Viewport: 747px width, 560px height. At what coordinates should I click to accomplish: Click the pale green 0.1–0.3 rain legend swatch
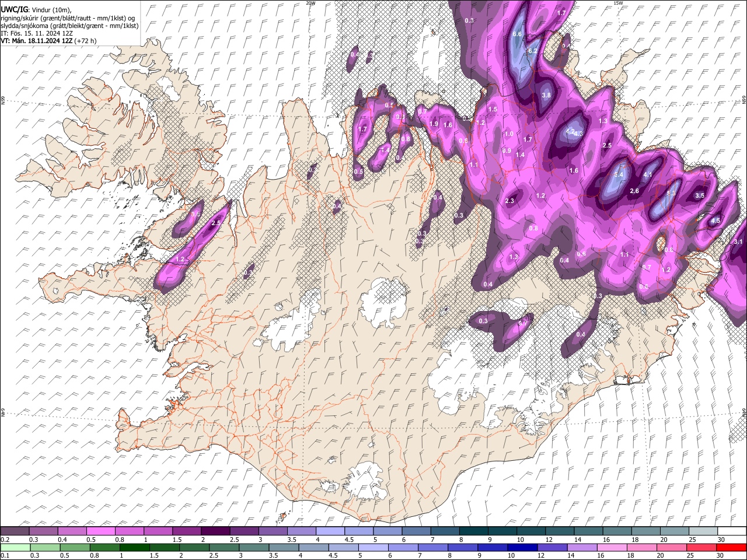tap(14, 548)
